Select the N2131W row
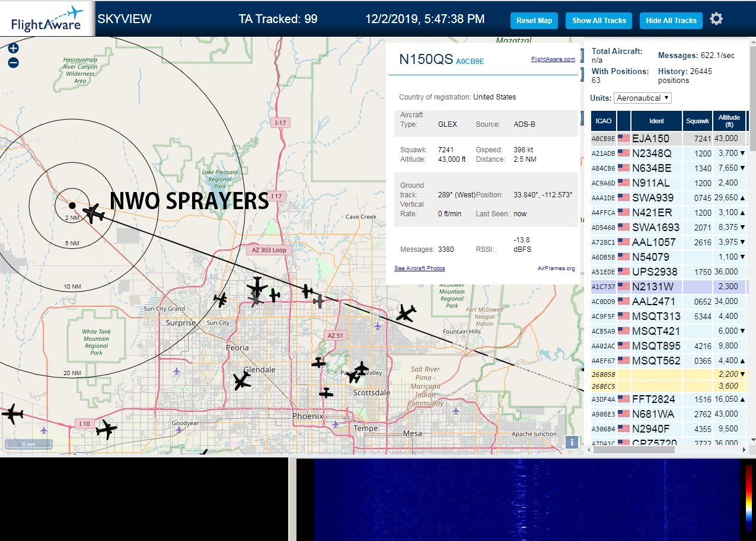This screenshot has width=756, height=541. point(669,287)
